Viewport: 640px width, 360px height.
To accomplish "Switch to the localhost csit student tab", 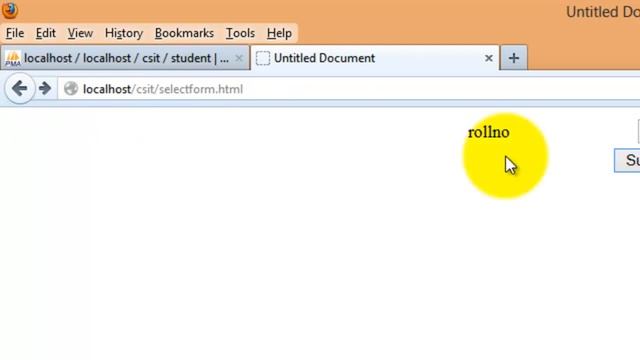I will coord(125,58).
